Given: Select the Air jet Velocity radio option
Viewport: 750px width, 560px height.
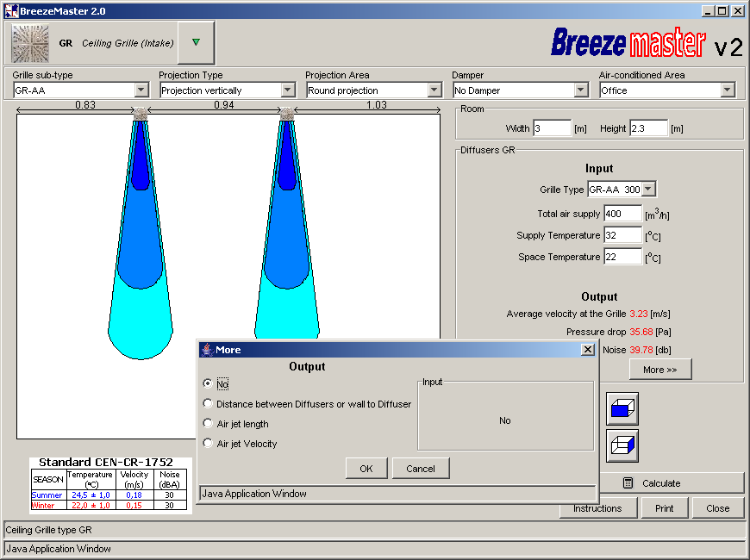Looking at the screenshot, I should click(208, 444).
